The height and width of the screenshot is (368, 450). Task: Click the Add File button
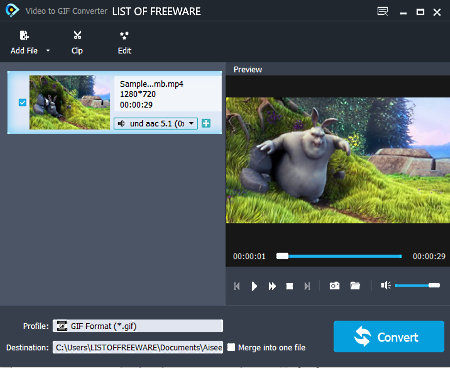[24, 42]
